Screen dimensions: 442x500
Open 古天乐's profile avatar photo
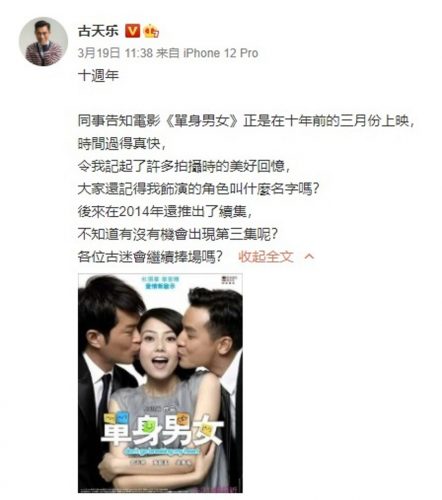pos(43,42)
